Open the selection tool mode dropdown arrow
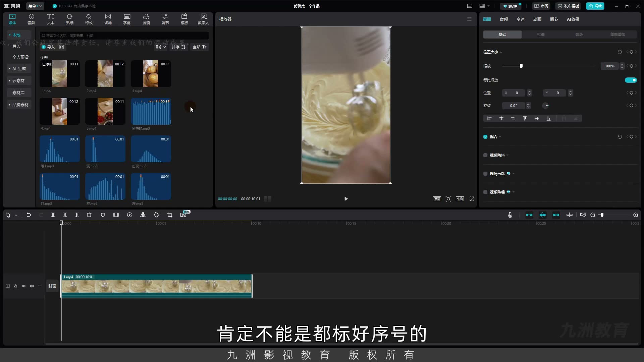644x362 pixels. pos(16,215)
